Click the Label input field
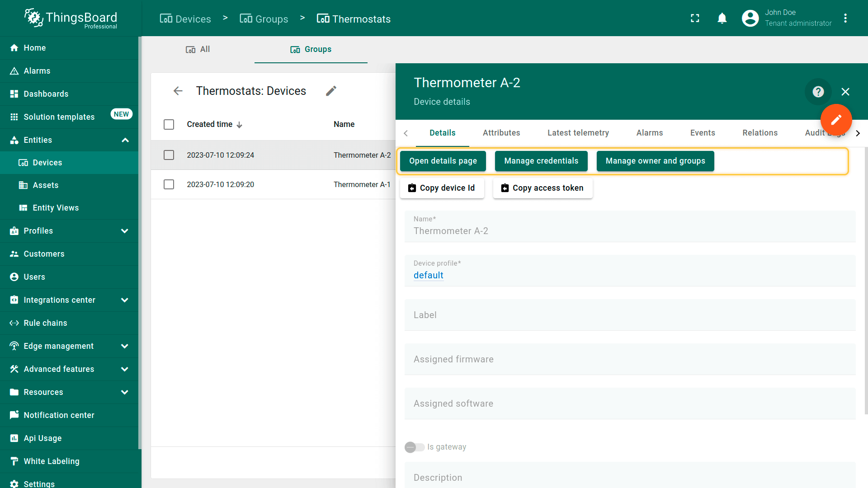The image size is (868, 488). [629, 315]
